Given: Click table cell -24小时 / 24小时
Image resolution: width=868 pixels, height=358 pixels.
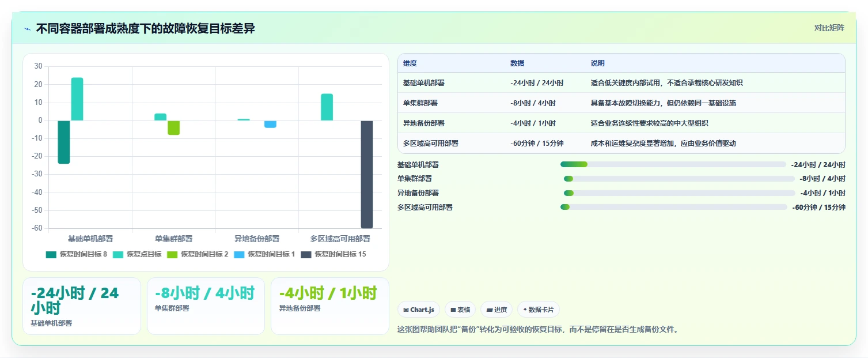Looking at the screenshot, I should 537,83.
